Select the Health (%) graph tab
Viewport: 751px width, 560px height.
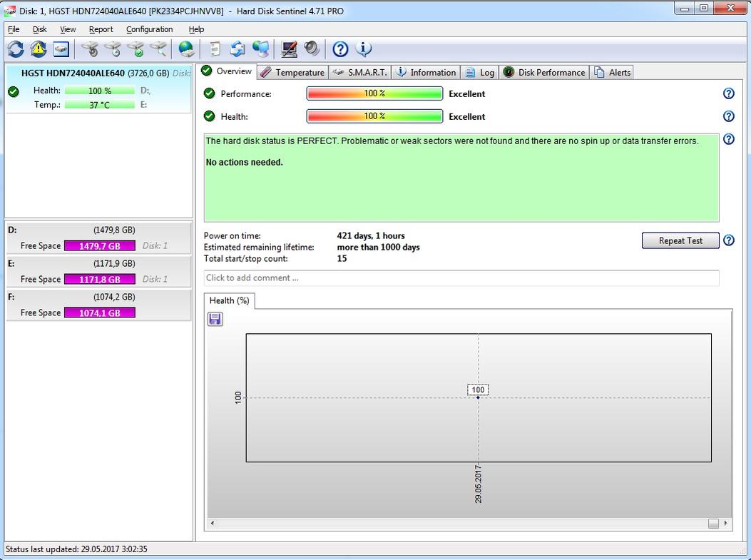pyautogui.click(x=229, y=300)
